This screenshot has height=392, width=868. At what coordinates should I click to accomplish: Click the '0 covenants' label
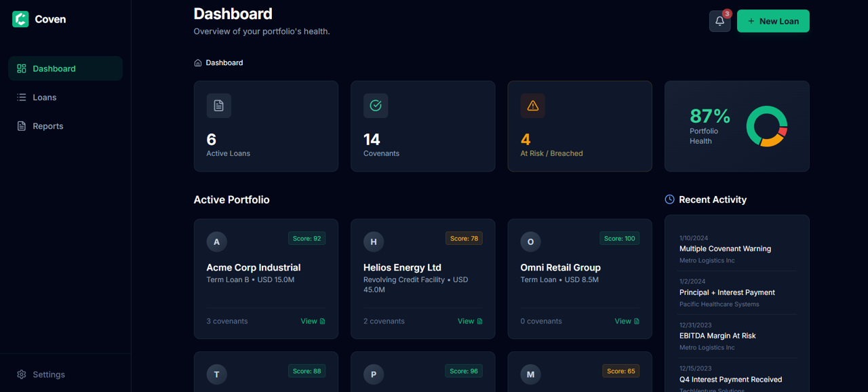tap(541, 321)
